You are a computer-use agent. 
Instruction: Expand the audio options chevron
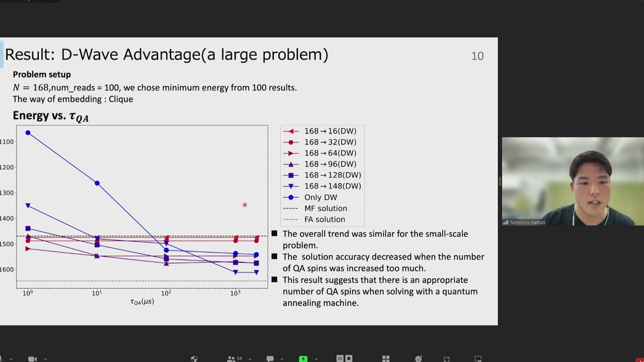pyautogui.click(x=11, y=359)
